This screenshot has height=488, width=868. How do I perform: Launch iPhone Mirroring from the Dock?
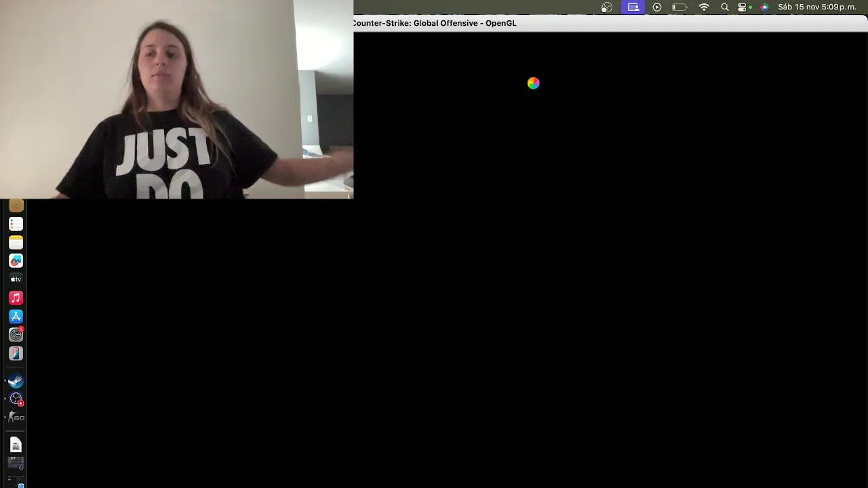(x=16, y=353)
